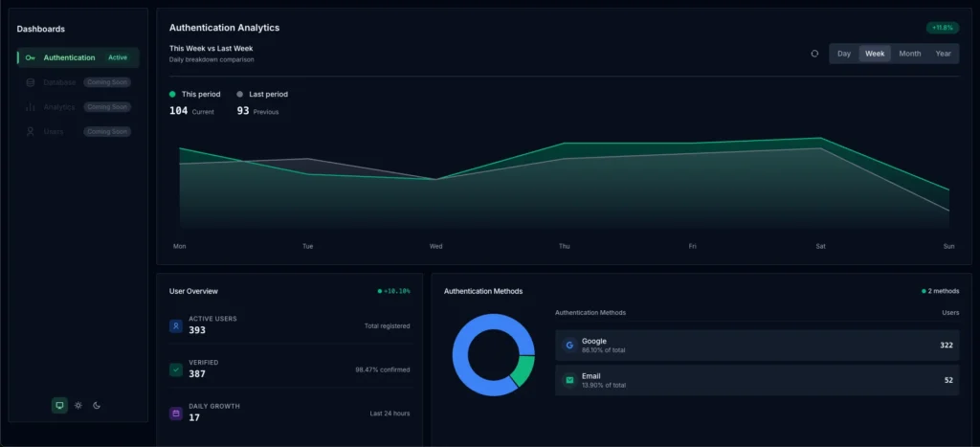
Task: Click the This Week vs Last Week heading
Action: 212,48
